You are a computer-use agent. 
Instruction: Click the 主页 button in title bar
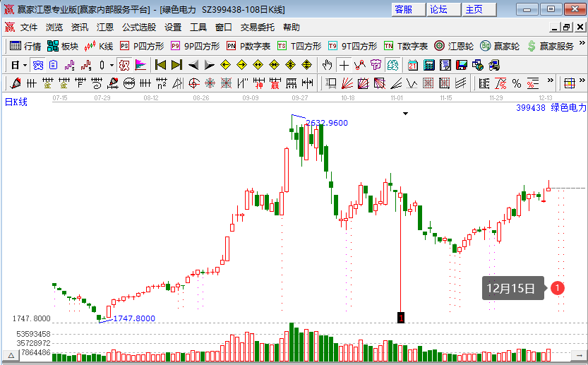tap(479, 9)
